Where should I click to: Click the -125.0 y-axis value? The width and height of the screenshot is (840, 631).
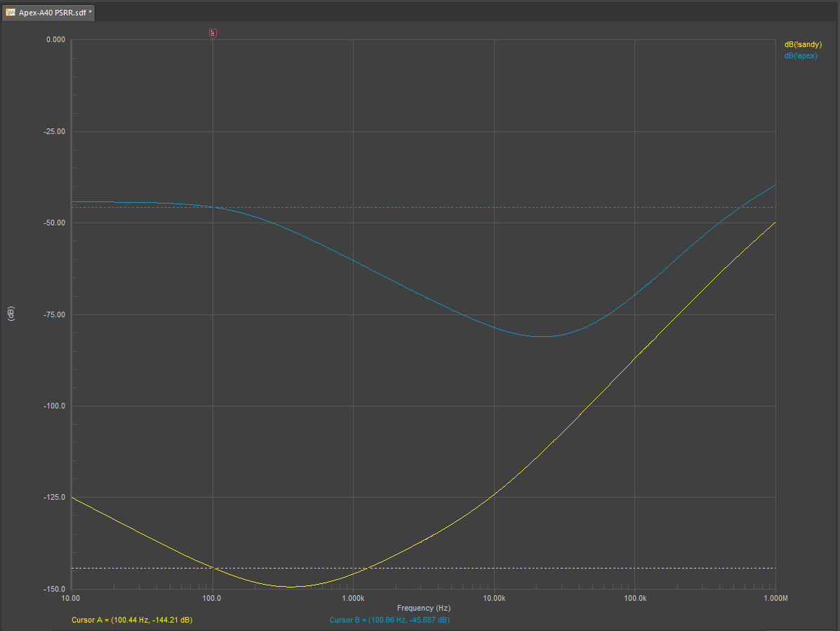pyautogui.click(x=54, y=498)
